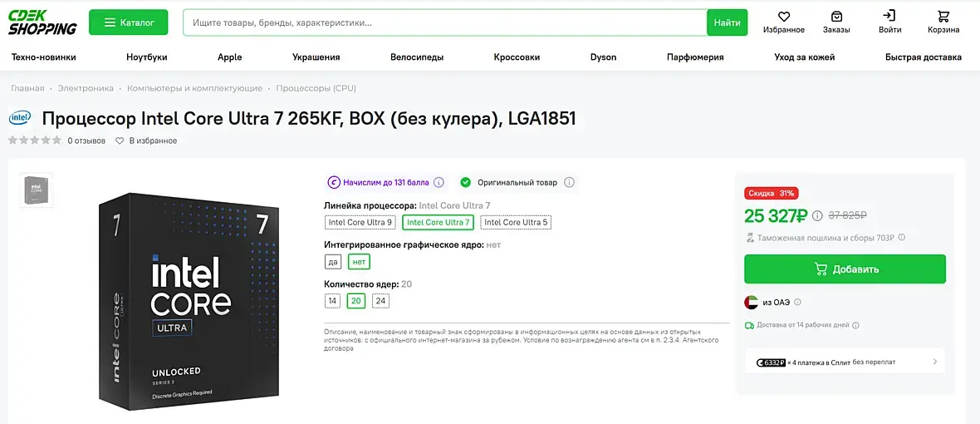Open the CDEK Shopping logo homepage

click(42, 22)
